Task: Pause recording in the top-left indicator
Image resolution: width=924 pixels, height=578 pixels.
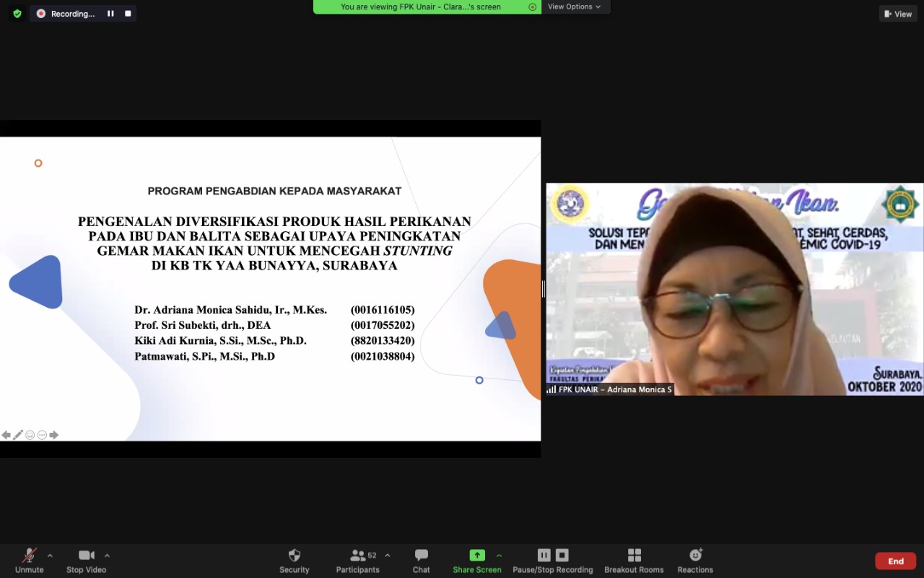Action: (x=110, y=14)
